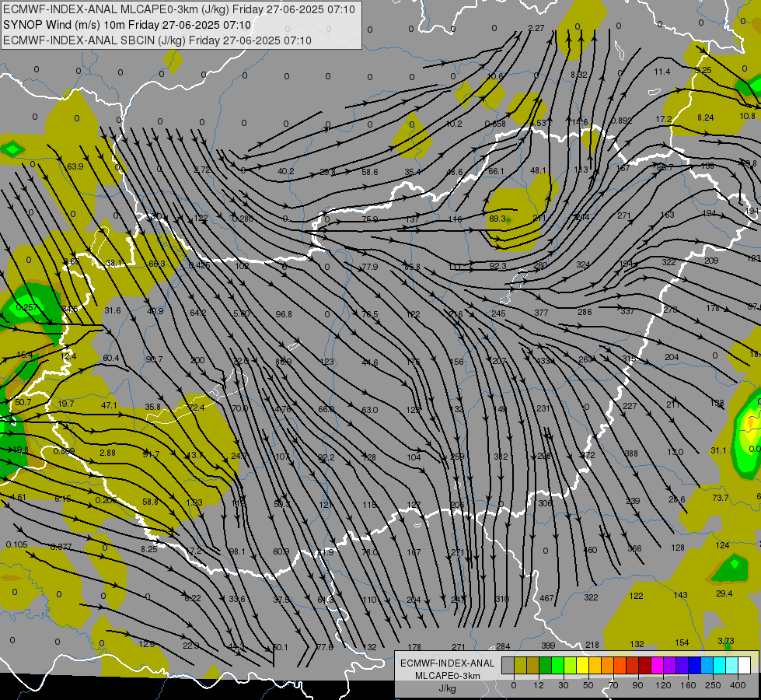
Task: Click the map value 92.3
Action: click(x=498, y=266)
